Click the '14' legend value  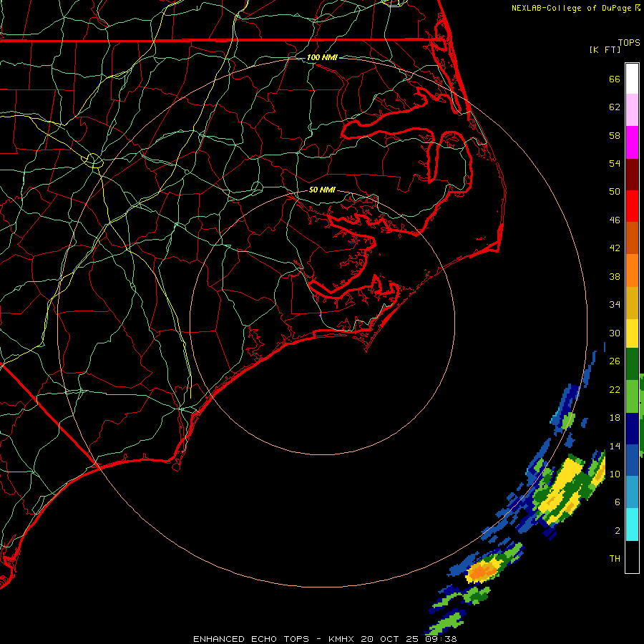click(615, 446)
